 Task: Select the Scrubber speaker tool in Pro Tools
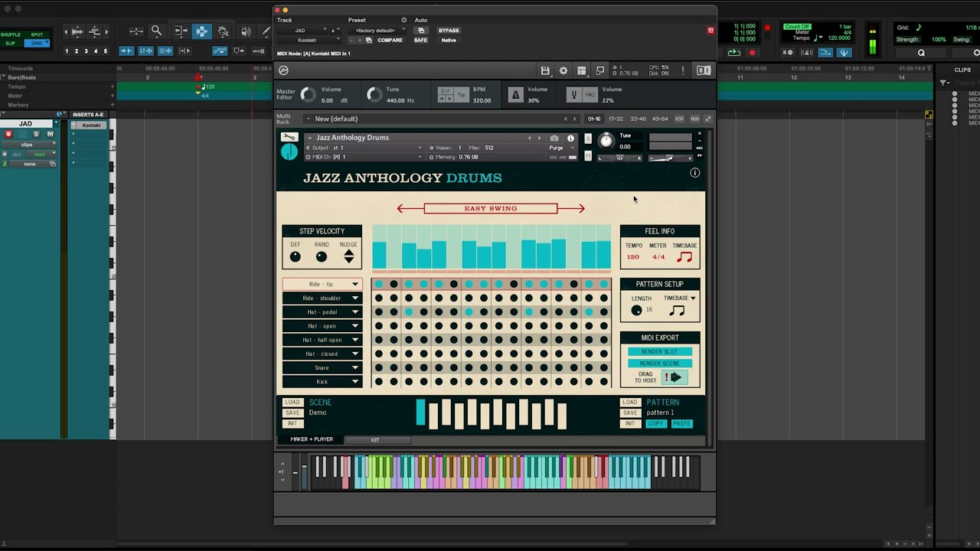pyautogui.click(x=246, y=31)
